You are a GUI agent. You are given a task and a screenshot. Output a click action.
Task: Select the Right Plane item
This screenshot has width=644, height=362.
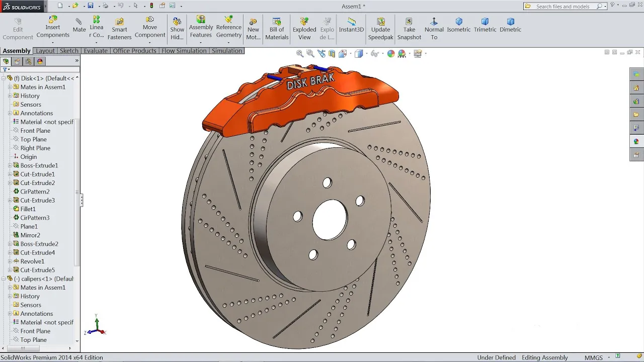[35, 148]
